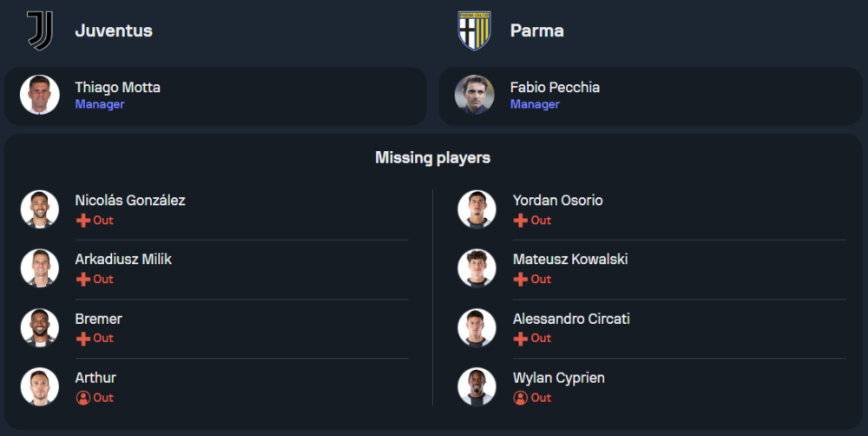Click the injury cross icon under Bremer
Screen dimensions: 868x436
click(x=83, y=339)
